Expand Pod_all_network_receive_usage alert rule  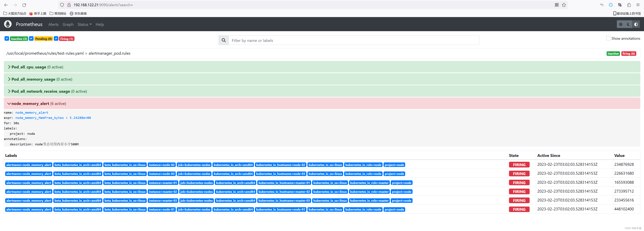tap(322, 91)
